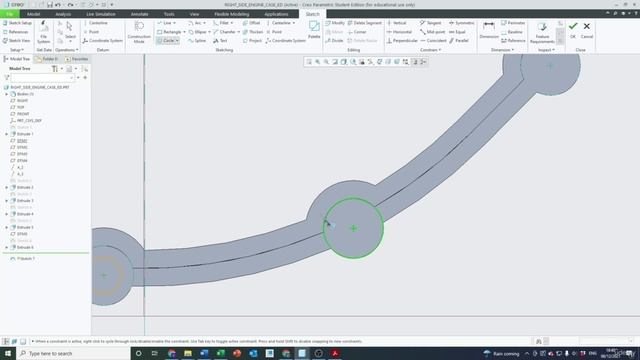
Task: Apply the Vertical constraint
Action: click(396, 23)
